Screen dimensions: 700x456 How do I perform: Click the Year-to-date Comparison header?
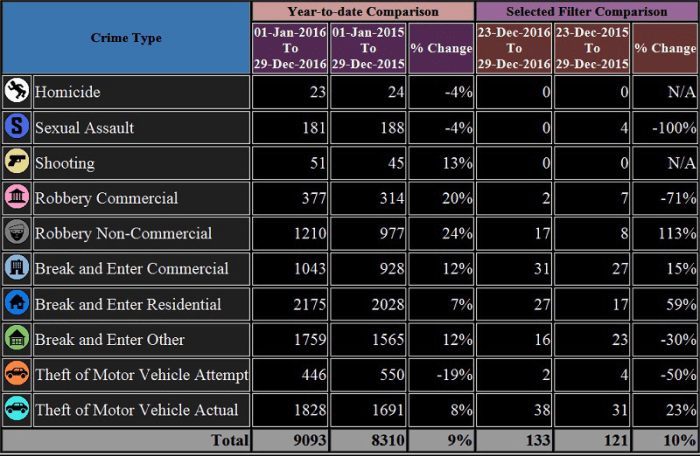[x=363, y=12]
